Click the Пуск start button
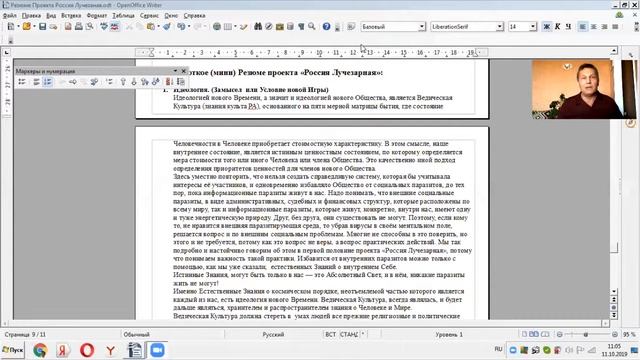Screen dimensions: 640x360 point(13,350)
